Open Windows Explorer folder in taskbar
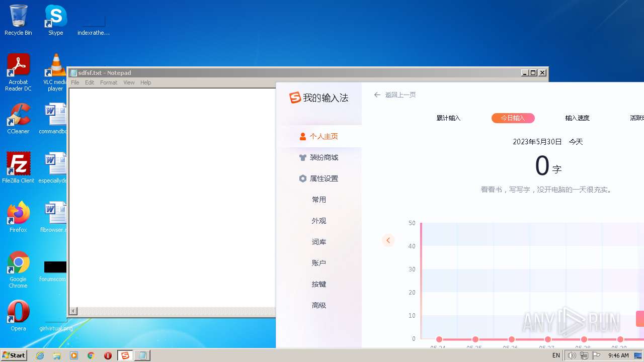This screenshot has height=362, width=644. click(x=57, y=355)
